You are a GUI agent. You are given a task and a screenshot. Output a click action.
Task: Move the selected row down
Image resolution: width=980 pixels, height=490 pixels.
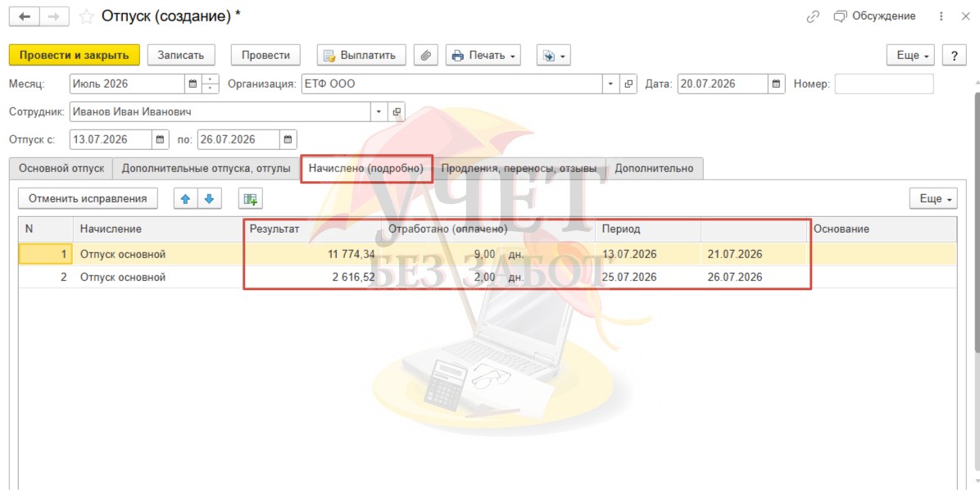(210, 199)
